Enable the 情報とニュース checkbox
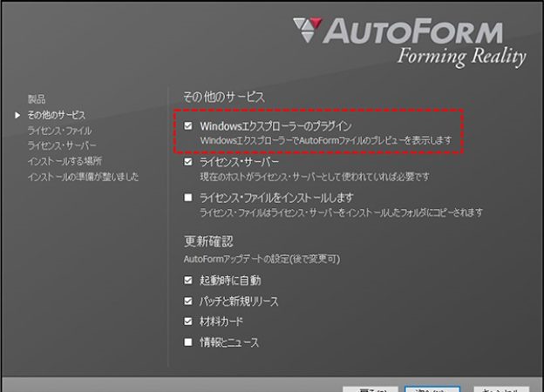This screenshot has width=544, height=392. click(x=188, y=342)
